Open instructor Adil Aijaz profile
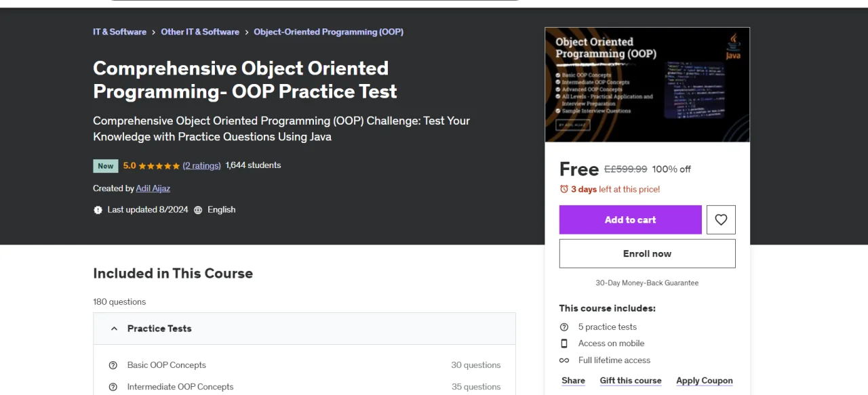868x395 pixels. click(x=153, y=188)
